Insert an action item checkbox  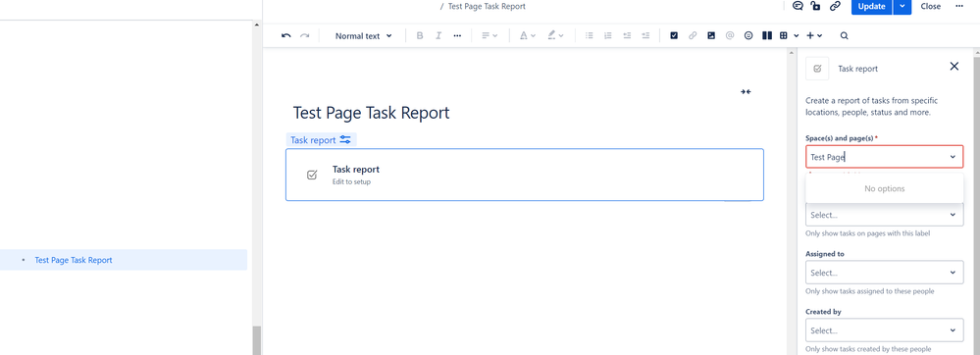pyautogui.click(x=674, y=35)
